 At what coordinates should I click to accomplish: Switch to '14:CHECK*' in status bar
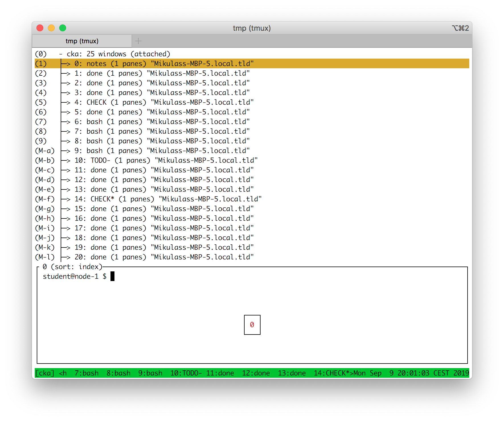click(x=332, y=373)
